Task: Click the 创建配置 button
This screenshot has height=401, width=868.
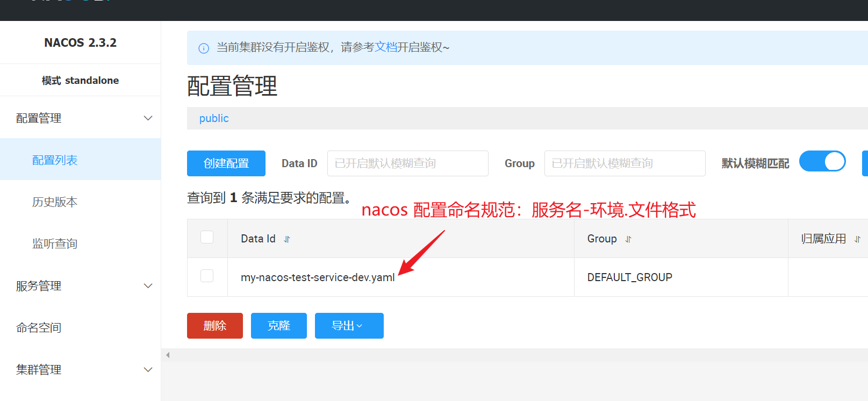Action: tap(226, 163)
